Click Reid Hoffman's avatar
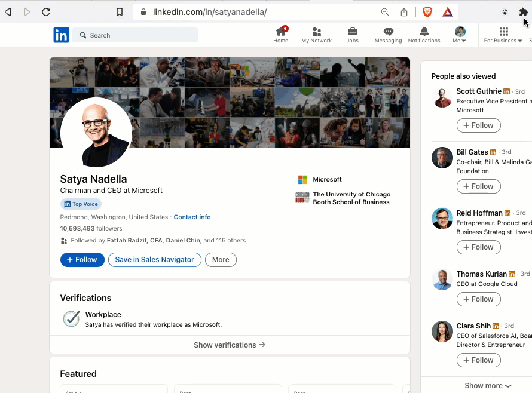The image size is (532, 393). point(442,219)
